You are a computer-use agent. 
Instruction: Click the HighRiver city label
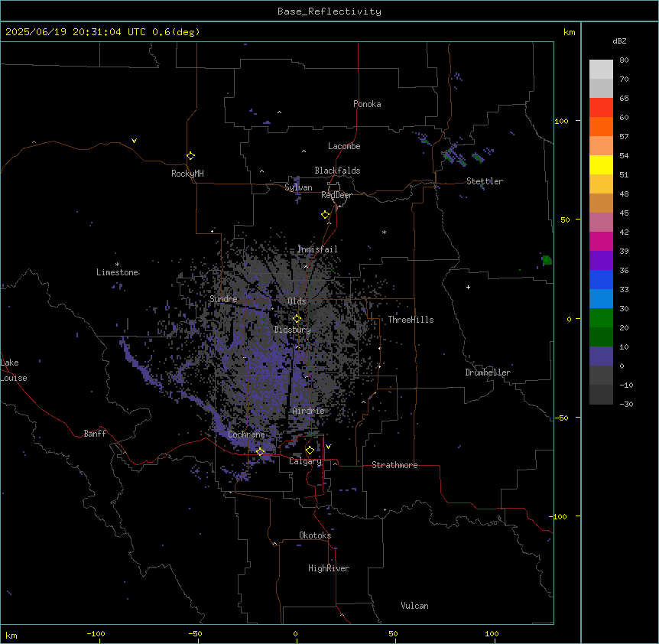click(329, 568)
